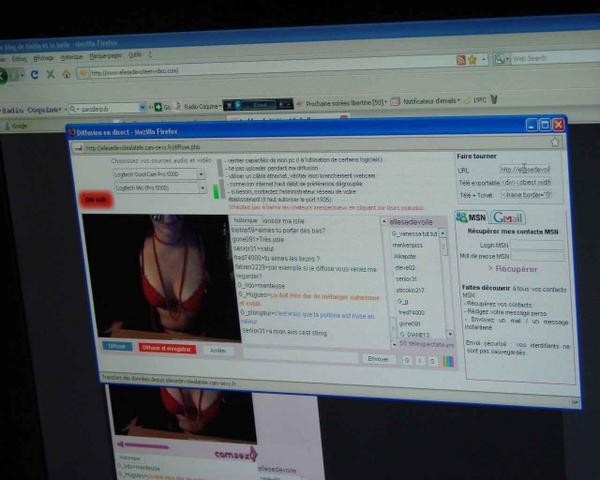Viewport: 600px width, 480px height.
Task: Select user fred74000 in viewer list
Action: 411,313
